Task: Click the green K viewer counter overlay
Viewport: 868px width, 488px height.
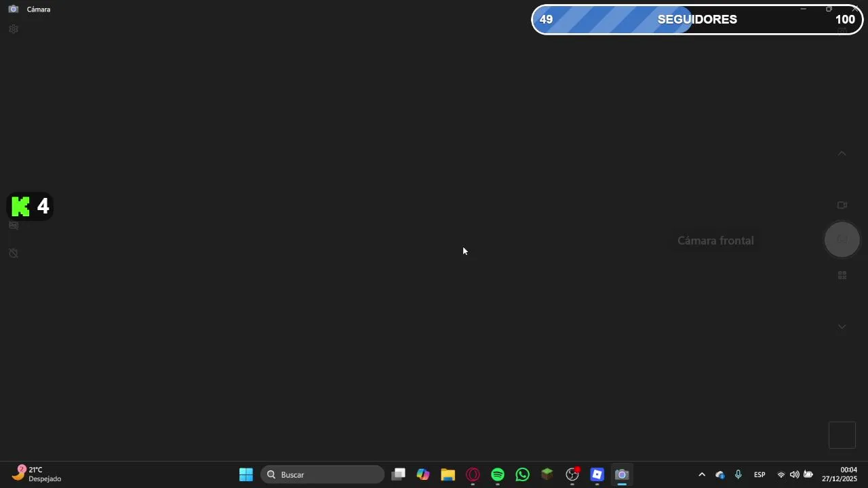Action: [30, 206]
